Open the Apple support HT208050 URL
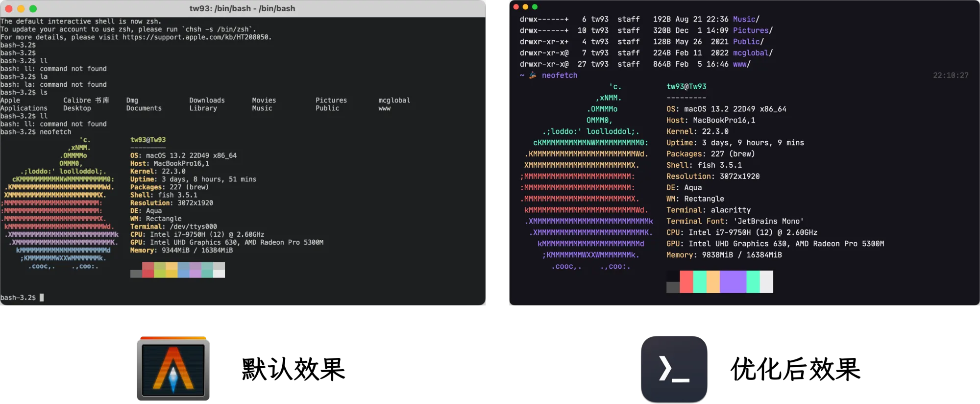Viewport: 980px width, 404px height. pos(196,37)
